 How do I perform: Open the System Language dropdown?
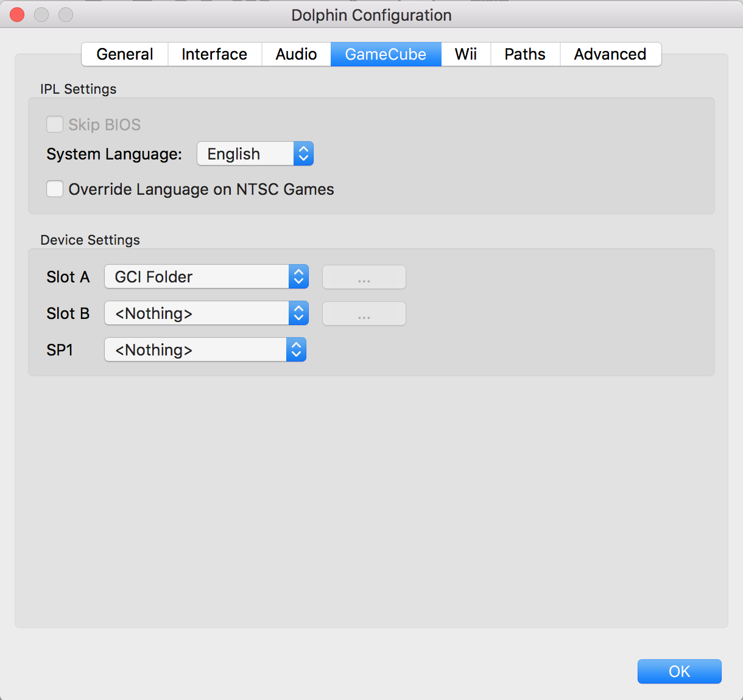pos(255,153)
